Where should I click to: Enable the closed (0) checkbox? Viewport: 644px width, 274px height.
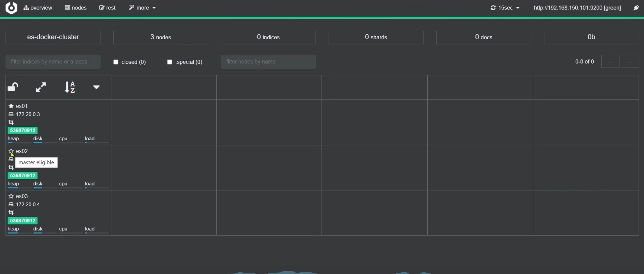(116, 62)
